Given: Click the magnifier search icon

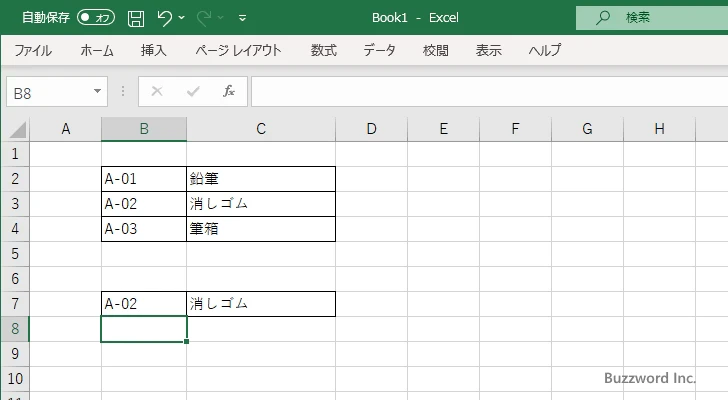Looking at the screenshot, I should (603, 18).
